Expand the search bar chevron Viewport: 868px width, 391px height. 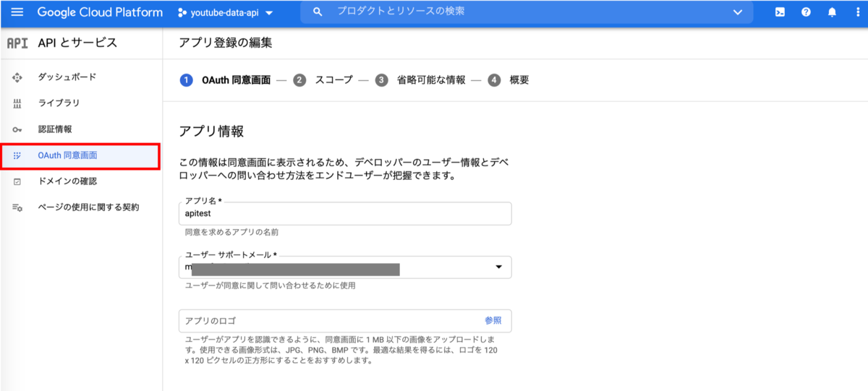coord(737,12)
